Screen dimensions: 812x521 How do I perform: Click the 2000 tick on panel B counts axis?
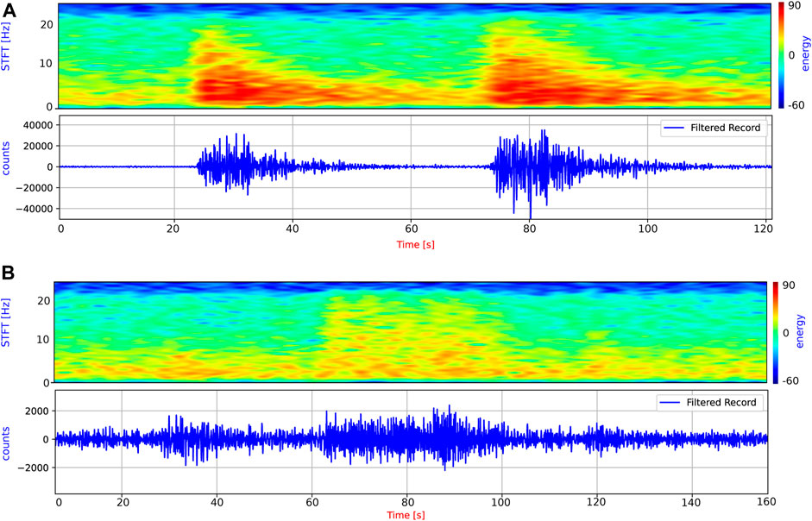click(38, 411)
